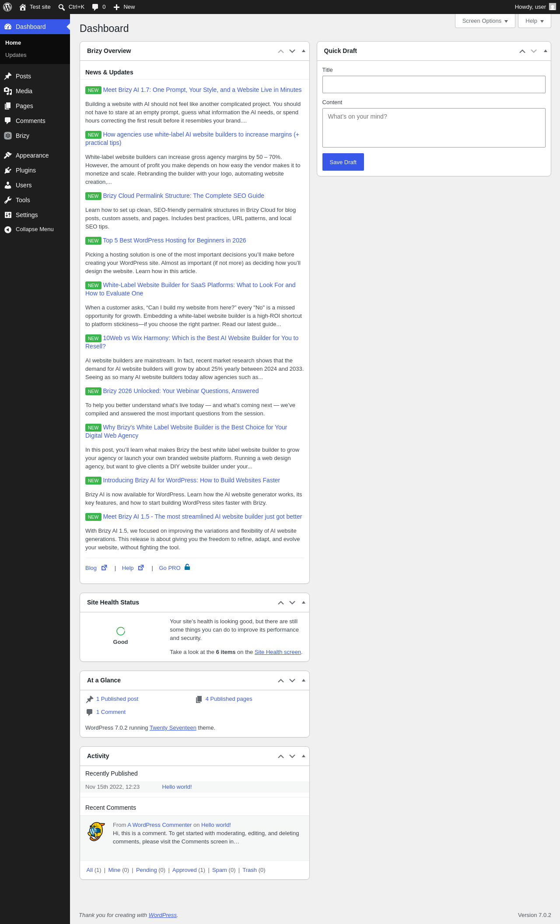Click the pages icon beside 4 Published pages
This screenshot has height=924, width=560.
point(199,699)
